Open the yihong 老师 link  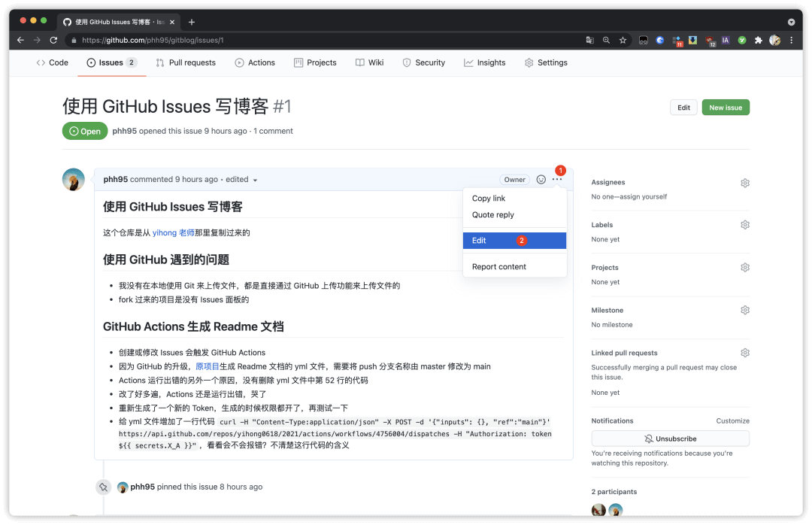point(174,232)
